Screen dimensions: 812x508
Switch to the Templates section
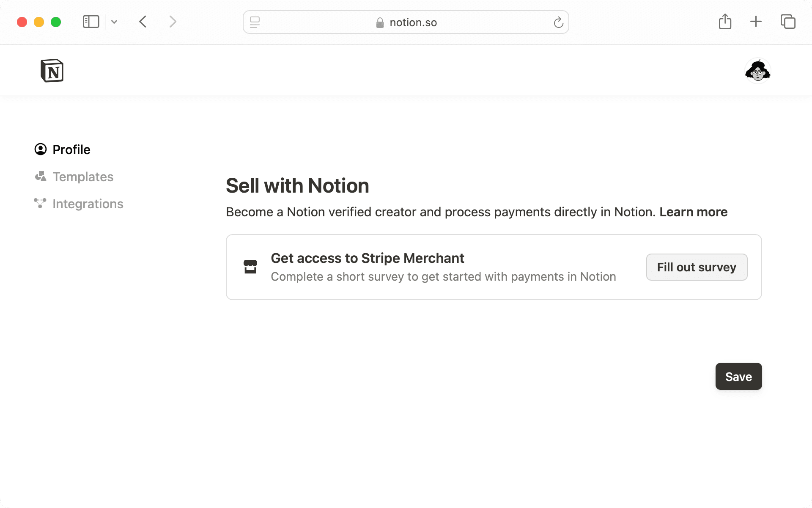(x=83, y=177)
